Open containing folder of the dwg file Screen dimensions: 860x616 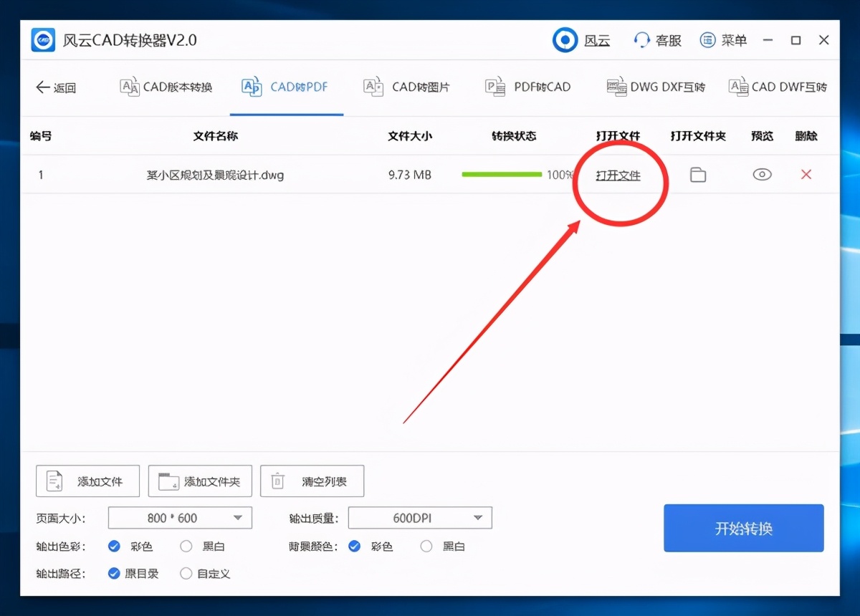point(698,174)
